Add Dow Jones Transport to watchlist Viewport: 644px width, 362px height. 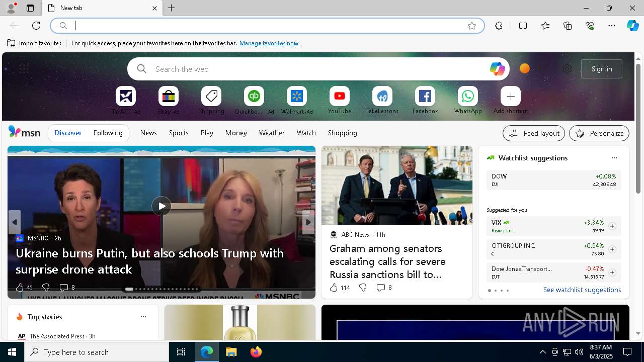pos(612,273)
